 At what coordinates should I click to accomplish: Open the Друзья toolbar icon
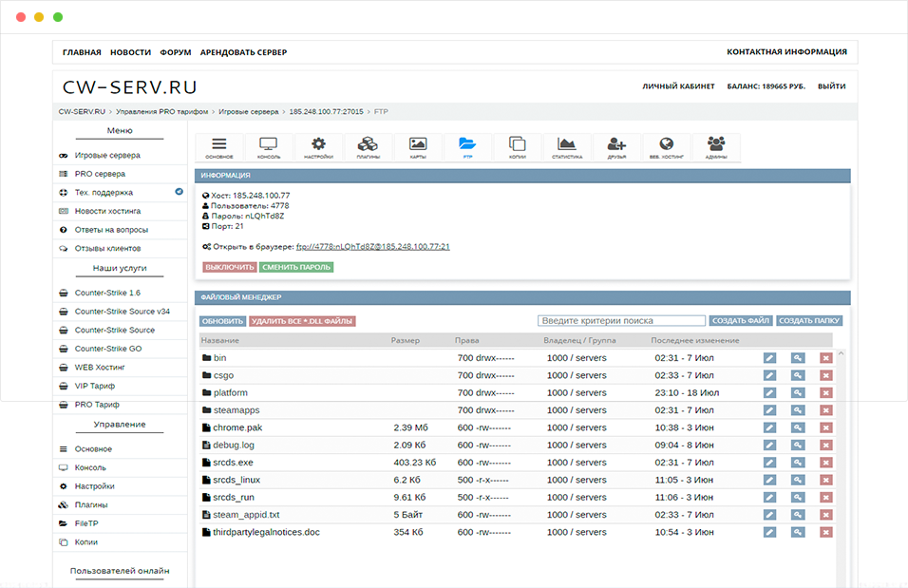616,147
